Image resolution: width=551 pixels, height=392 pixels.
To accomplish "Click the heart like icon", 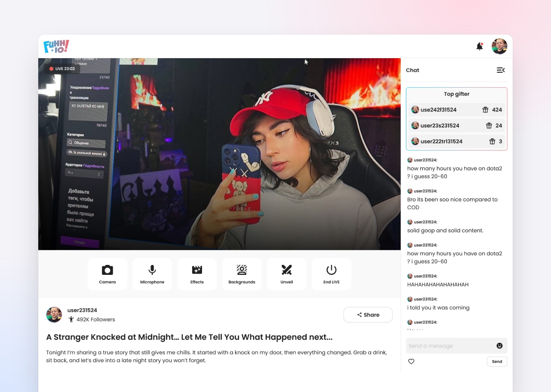I will coord(411,361).
